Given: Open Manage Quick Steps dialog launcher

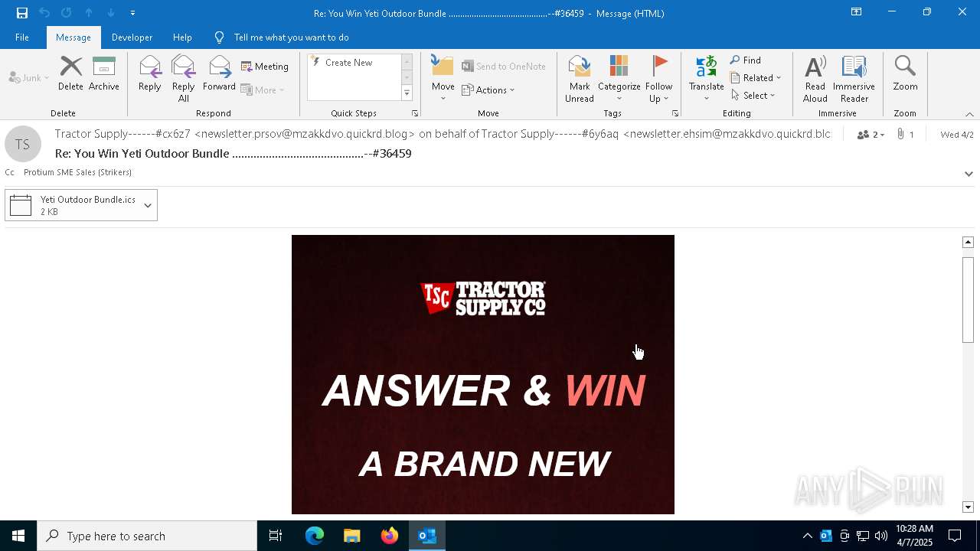Looking at the screenshot, I should [x=415, y=113].
